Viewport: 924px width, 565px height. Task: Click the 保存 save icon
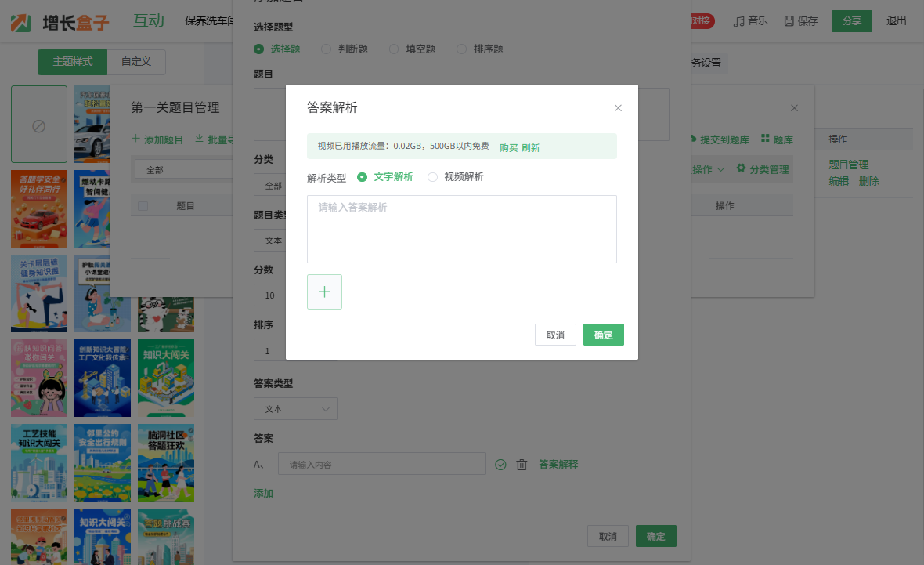(x=789, y=21)
